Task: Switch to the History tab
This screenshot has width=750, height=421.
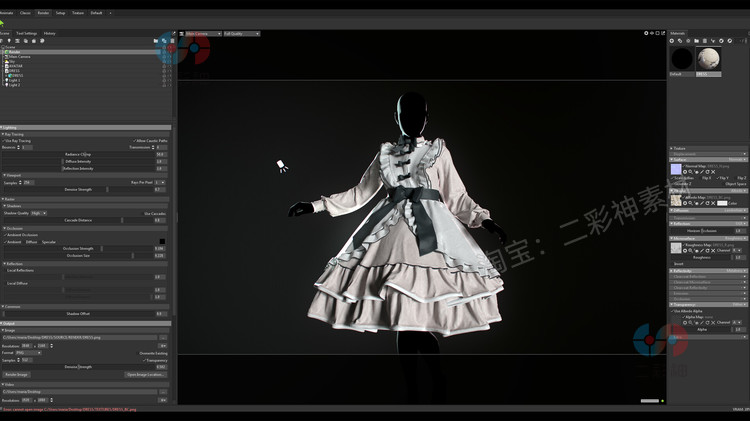Action: [x=49, y=33]
